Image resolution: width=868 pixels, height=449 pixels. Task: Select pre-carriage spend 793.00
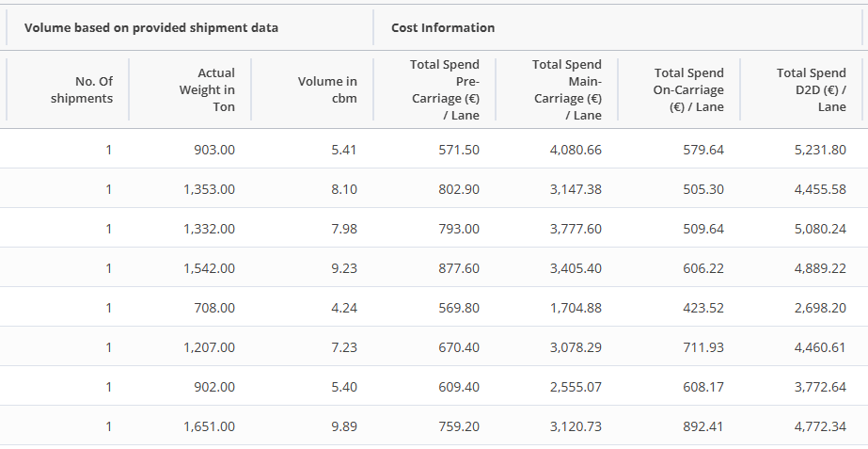coord(459,229)
